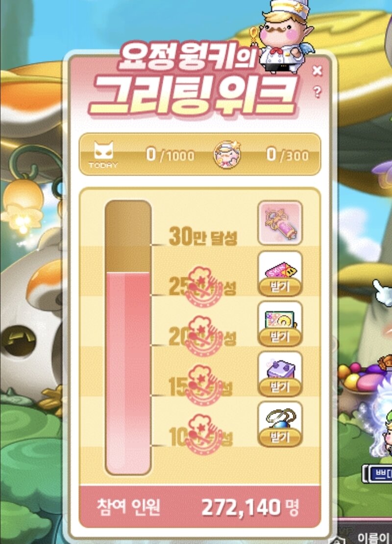Click the chef fairy coin icon

[x=227, y=155]
